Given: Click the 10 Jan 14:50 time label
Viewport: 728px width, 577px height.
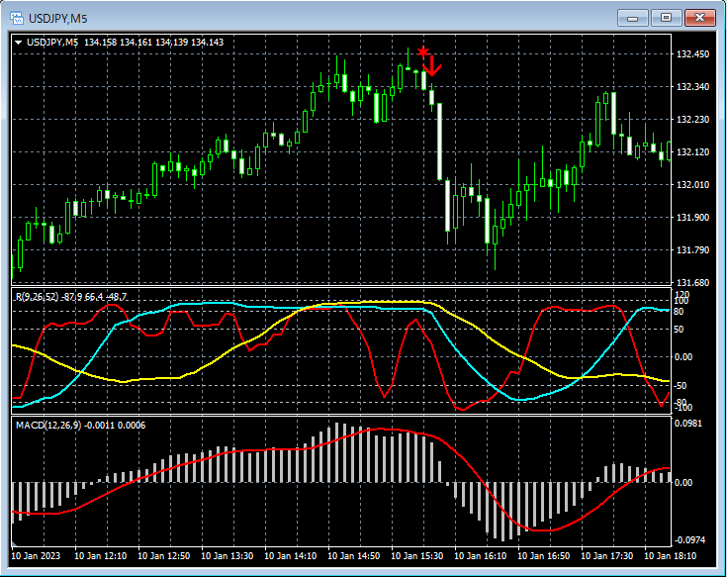Looking at the screenshot, I should point(354,555).
